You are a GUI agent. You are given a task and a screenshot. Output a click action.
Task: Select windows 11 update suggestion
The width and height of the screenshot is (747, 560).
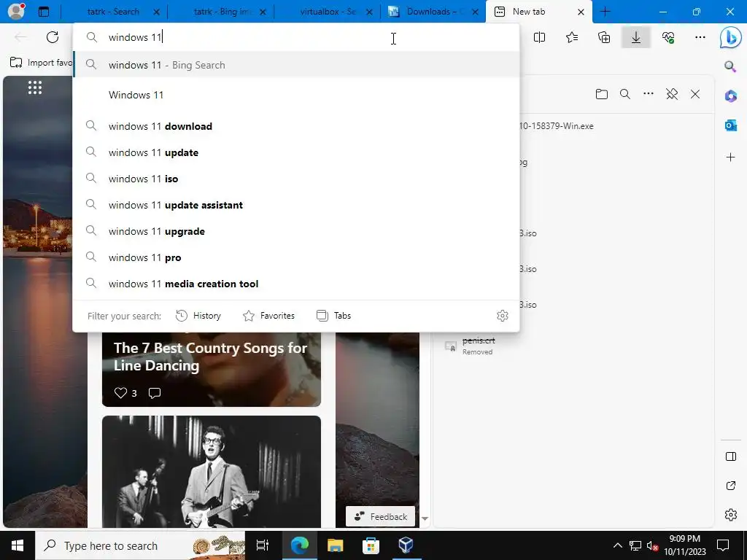pos(296,152)
